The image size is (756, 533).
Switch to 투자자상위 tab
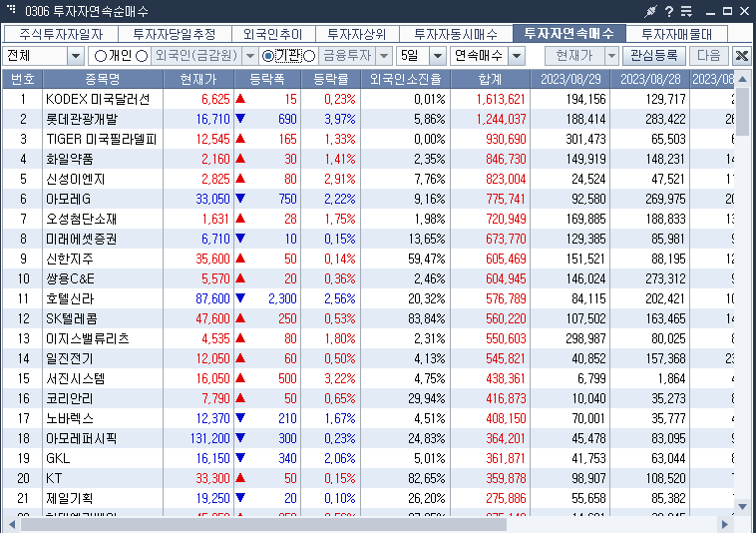pyautogui.click(x=357, y=34)
